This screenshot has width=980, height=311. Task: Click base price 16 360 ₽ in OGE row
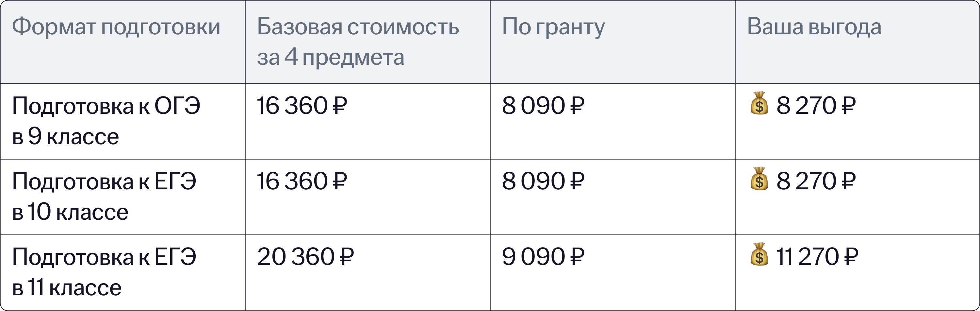coord(302,105)
